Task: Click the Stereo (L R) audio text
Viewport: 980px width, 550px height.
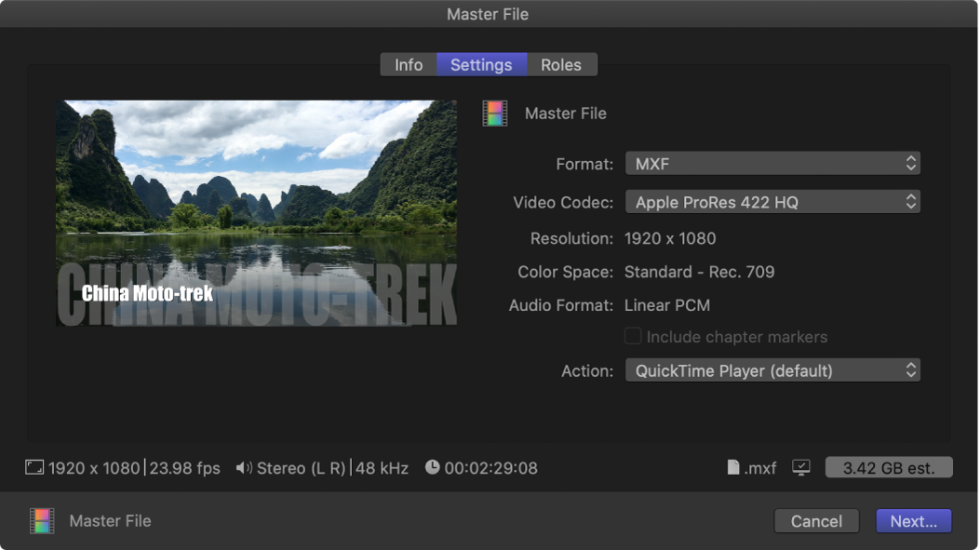Action: click(302, 468)
